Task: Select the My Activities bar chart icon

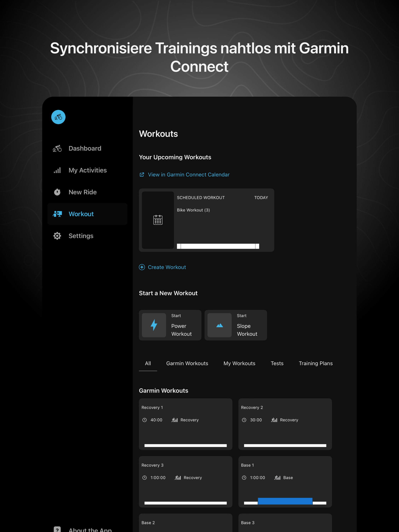Action: tap(57, 170)
